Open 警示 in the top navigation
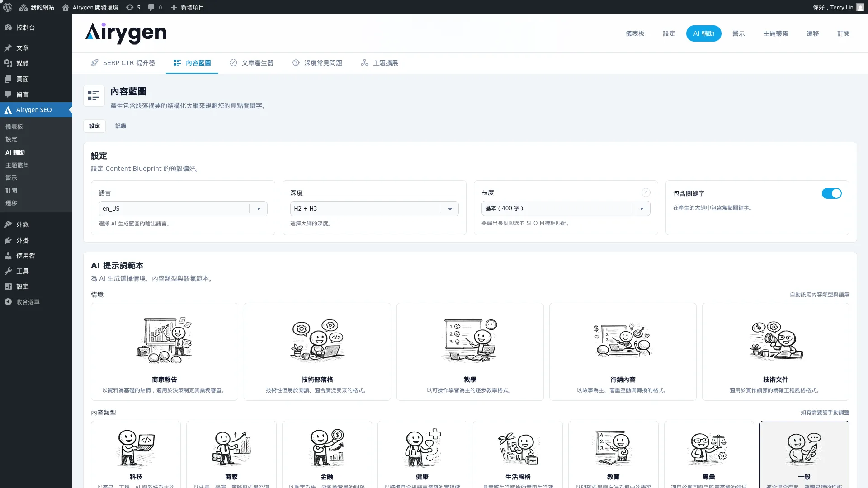The width and height of the screenshot is (868, 488). tap(738, 33)
